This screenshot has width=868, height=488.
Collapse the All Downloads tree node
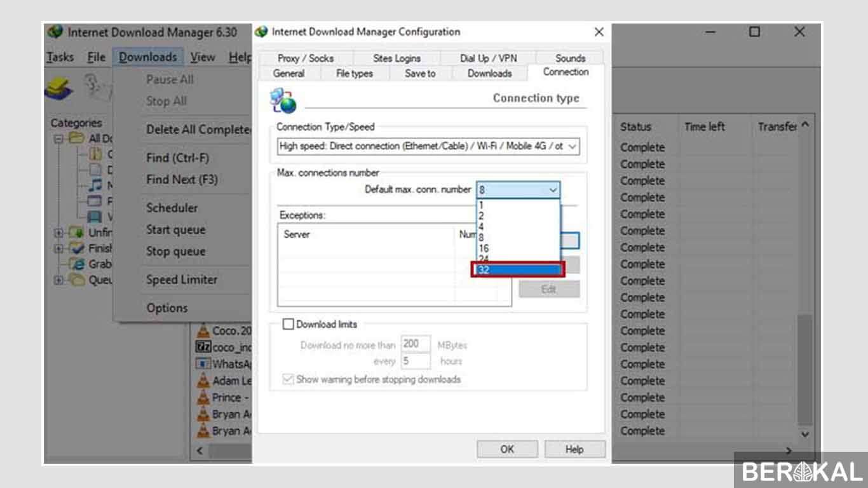tap(58, 139)
